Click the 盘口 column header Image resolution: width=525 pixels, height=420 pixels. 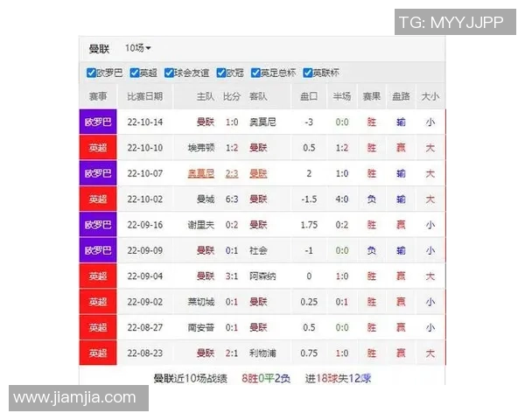coord(309,96)
